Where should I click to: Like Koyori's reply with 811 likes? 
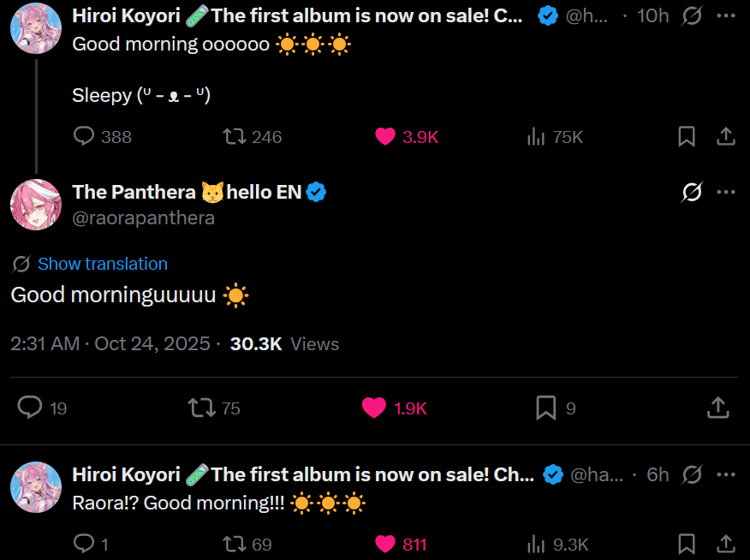coord(386,544)
